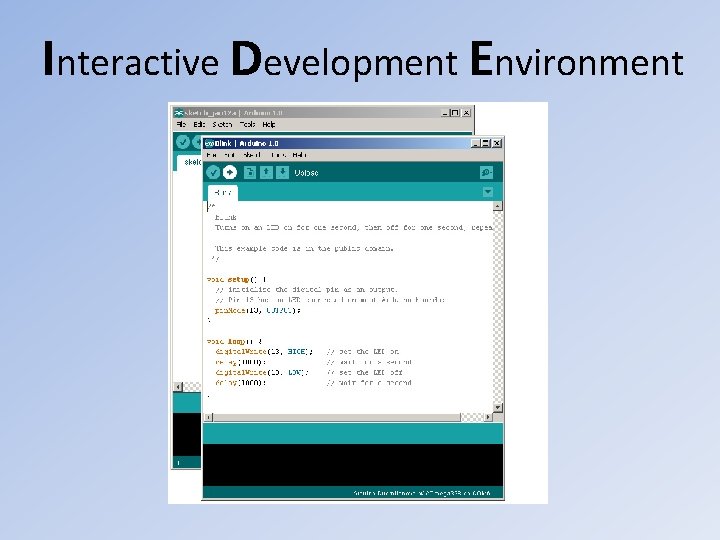Click Verify checkmark in the back sketch window
This screenshot has width=720, height=540.
(183, 142)
